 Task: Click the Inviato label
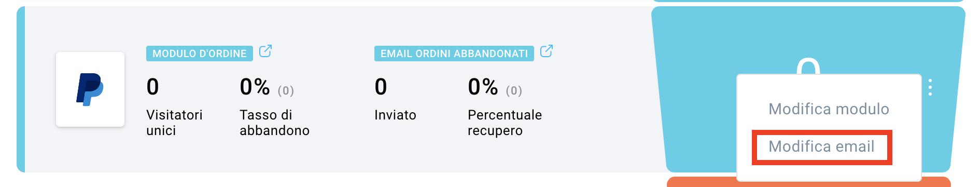(x=395, y=115)
